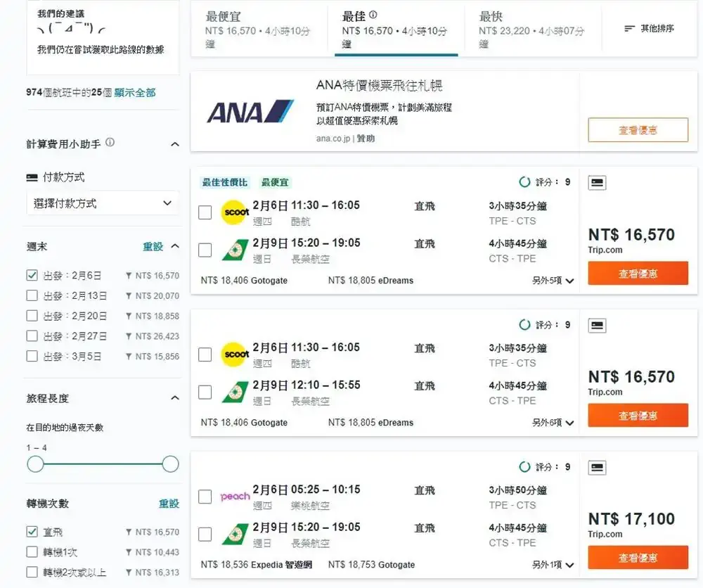Click orange 查看優惠 for NT$ 17,100 result
This screenshot has width=703, height=588.
[638, 558]
